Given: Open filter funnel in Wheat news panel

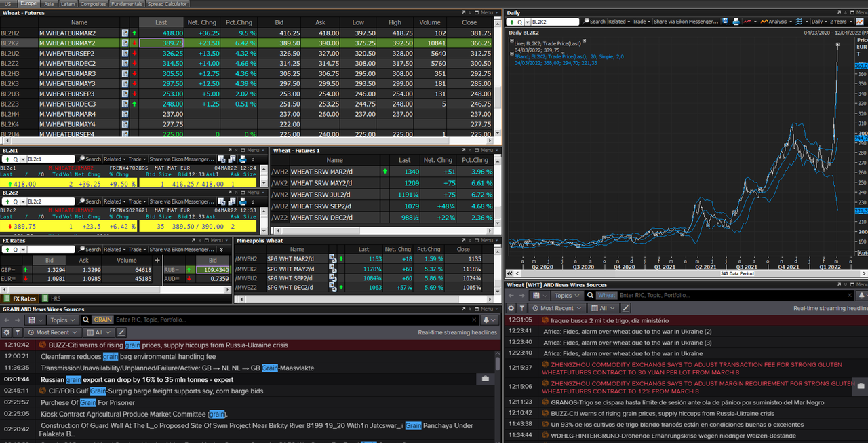Looking at the screenshot, I should coord(522,308).
